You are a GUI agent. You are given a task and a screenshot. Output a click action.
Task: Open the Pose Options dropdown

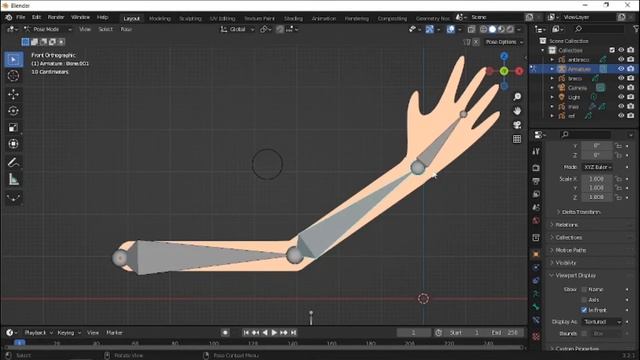[504, 42]
